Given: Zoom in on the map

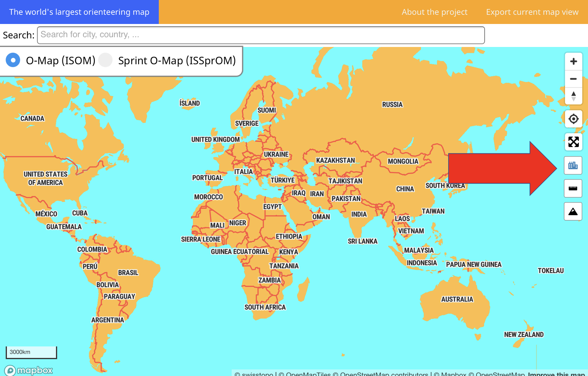Looking at the screenshot, I should [x=573, y=61].
